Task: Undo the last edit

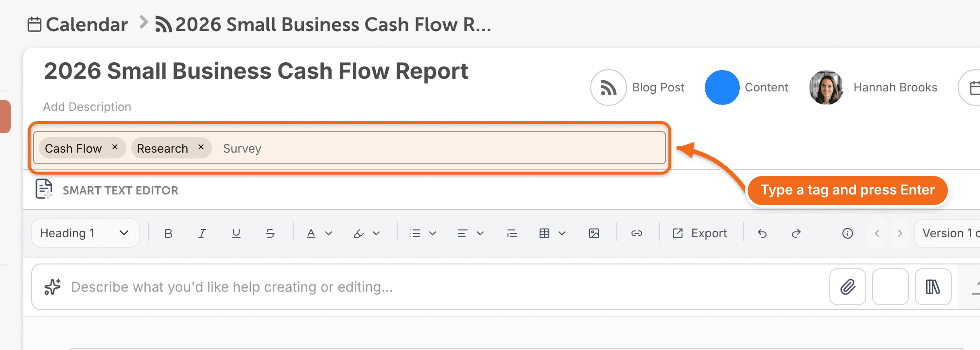Action: pyautogui.click(x=762, y=233)
